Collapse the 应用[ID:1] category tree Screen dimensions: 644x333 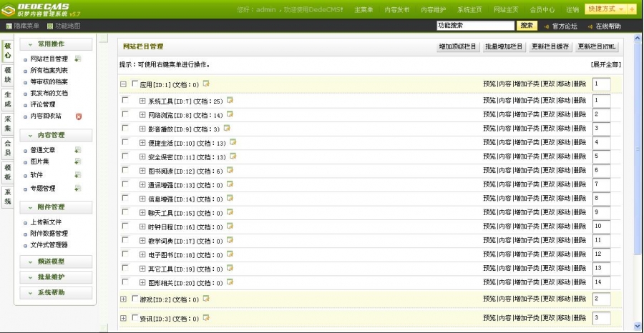pos(123,84)
